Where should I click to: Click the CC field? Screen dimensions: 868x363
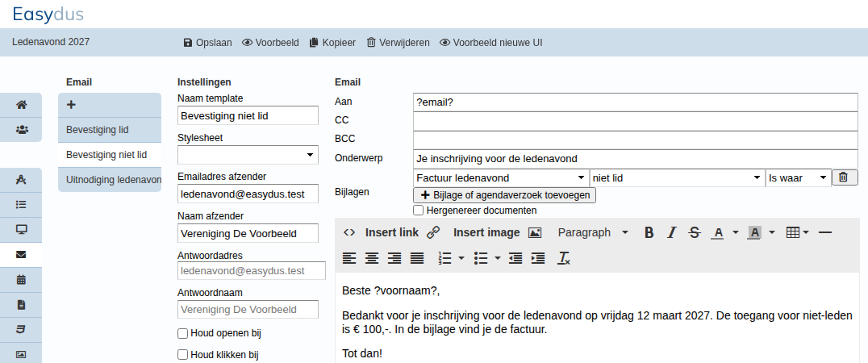point(636,121)
